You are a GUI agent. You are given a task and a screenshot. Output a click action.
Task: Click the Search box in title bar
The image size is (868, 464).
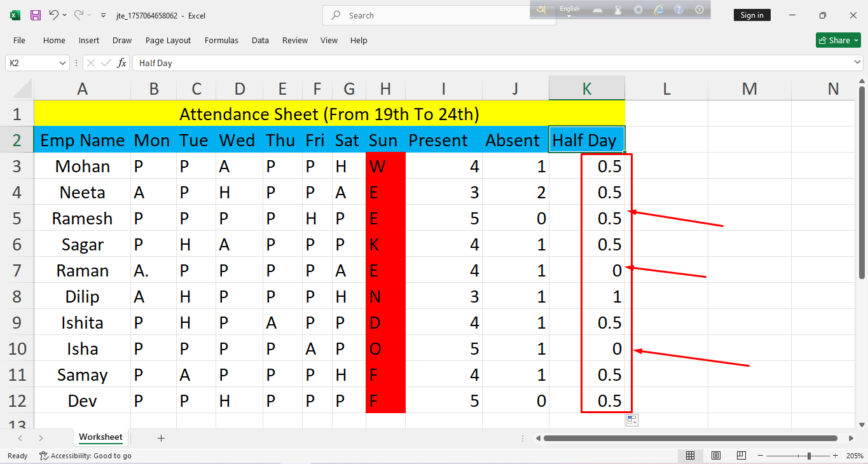pyautogui.click(x=439, y=15)
